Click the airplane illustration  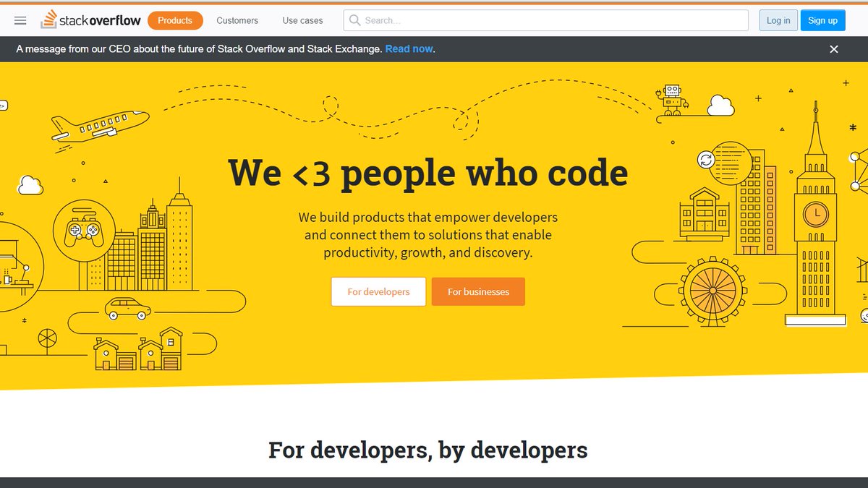coord(100,126)
